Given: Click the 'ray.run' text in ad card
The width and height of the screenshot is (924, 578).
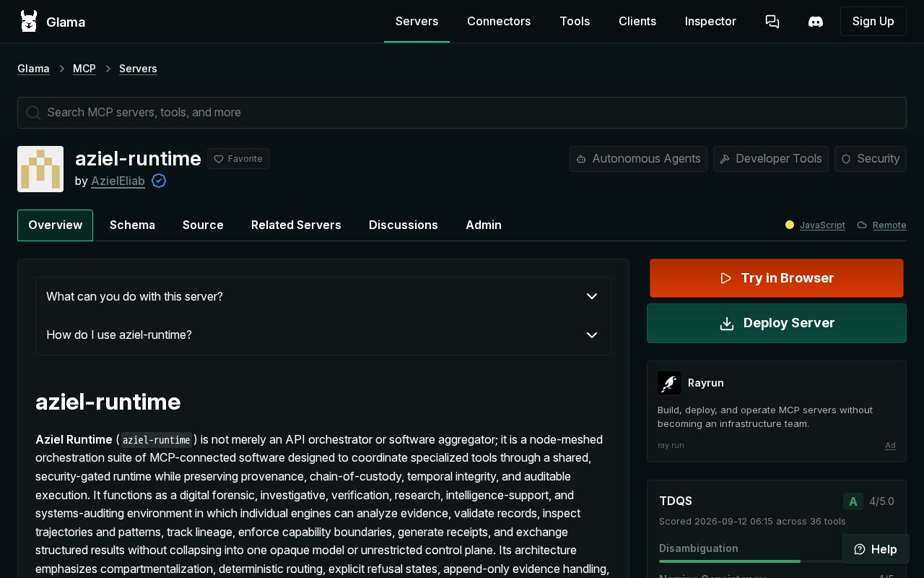Looking at the screenshot, I should 671,446.
